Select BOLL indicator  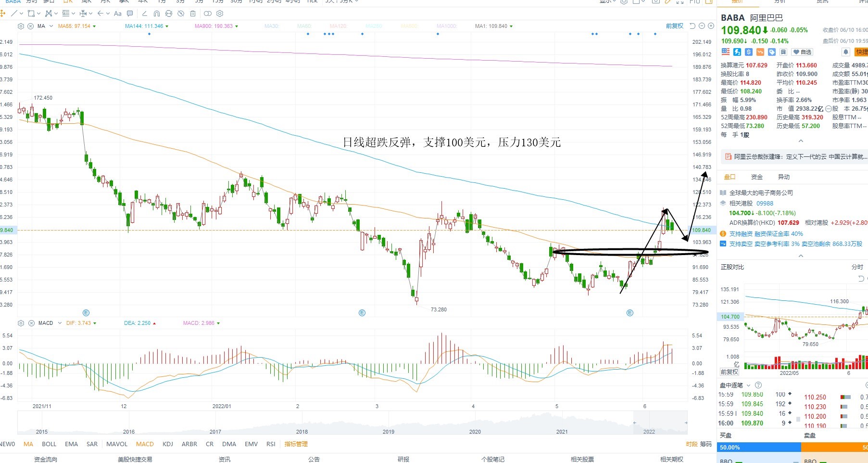click(x=49, y=444)
